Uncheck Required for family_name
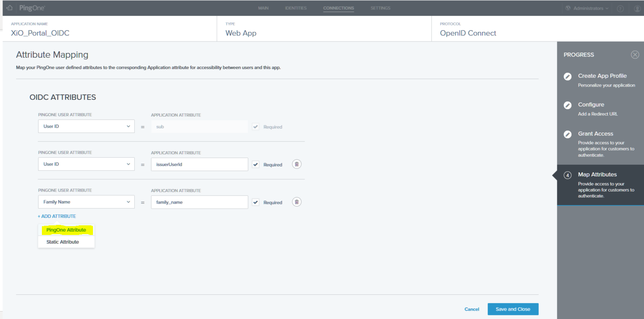 pyautogui.click(x=255, y=202)
